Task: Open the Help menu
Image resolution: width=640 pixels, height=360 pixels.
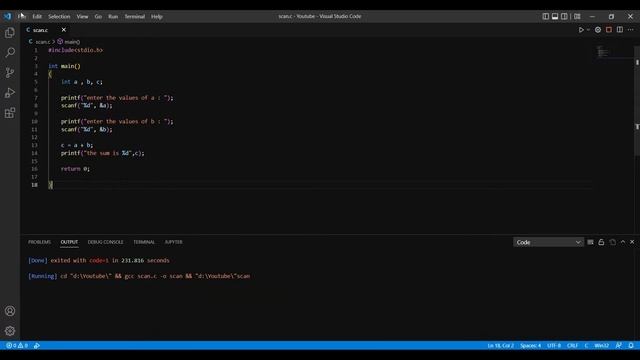Action: (x=157, y=16)
